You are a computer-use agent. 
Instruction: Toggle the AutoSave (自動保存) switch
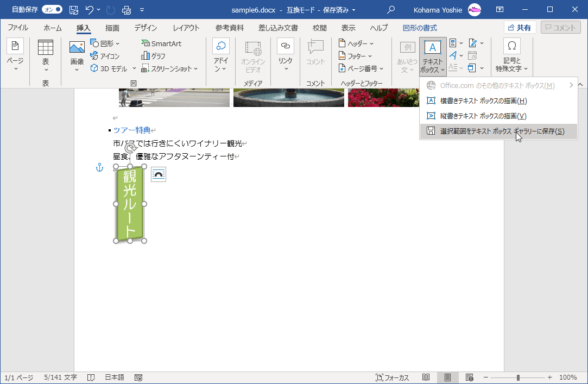tap(52, 10)
